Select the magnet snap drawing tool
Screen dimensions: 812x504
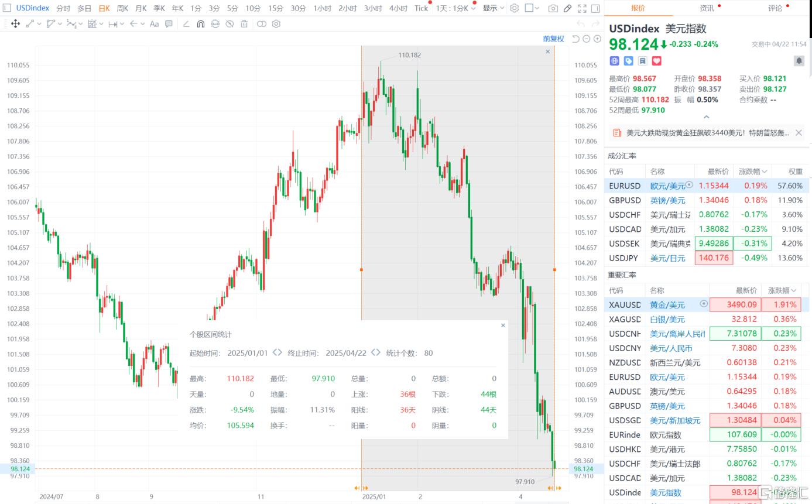[200, 24]
